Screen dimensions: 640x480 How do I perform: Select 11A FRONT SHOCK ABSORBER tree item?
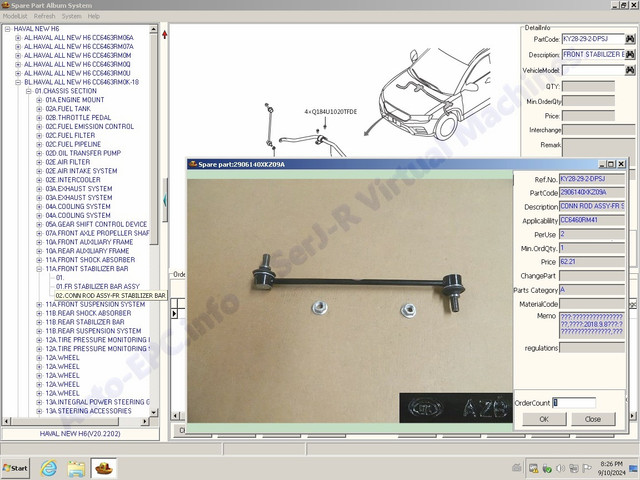90,260
